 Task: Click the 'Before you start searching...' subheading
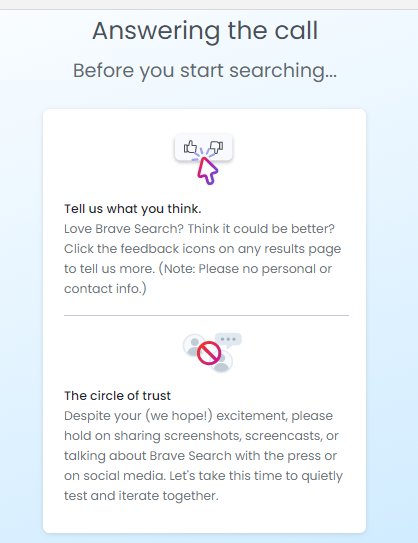tap(205, 71)
